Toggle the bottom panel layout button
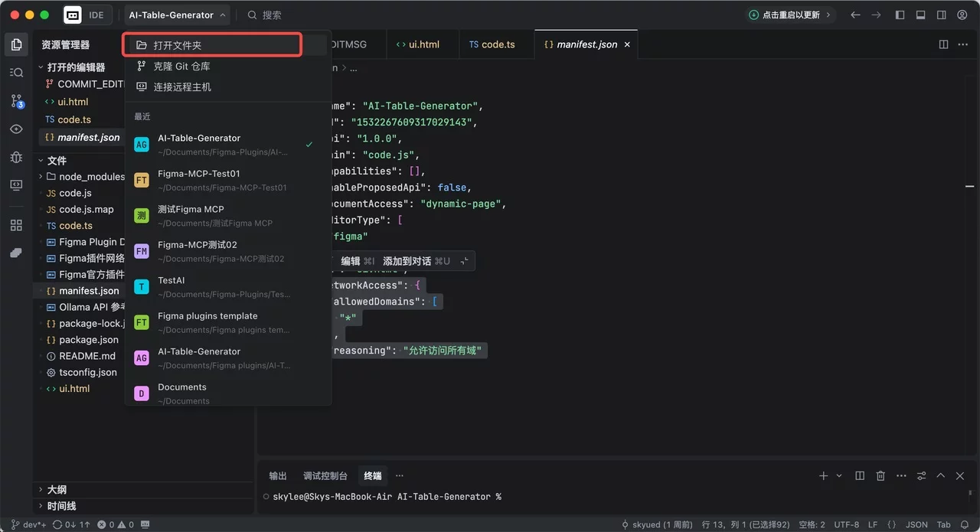The height and width of the screenshot is (532, 980). [920, 15]
